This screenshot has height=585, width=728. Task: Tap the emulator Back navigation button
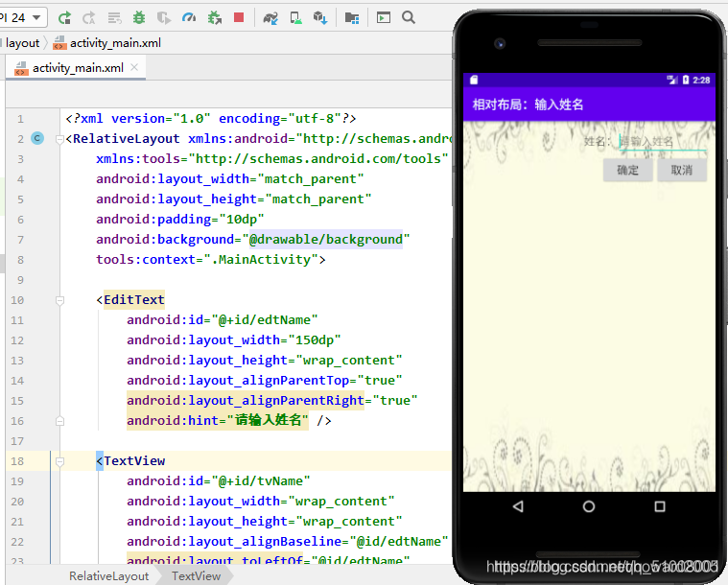[519, 506]
